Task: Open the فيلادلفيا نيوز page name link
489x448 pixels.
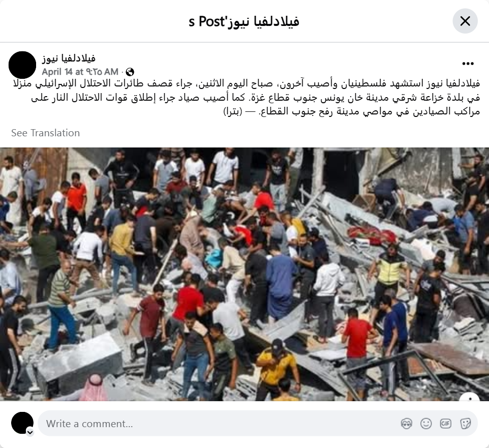Action: pos(69,58)
